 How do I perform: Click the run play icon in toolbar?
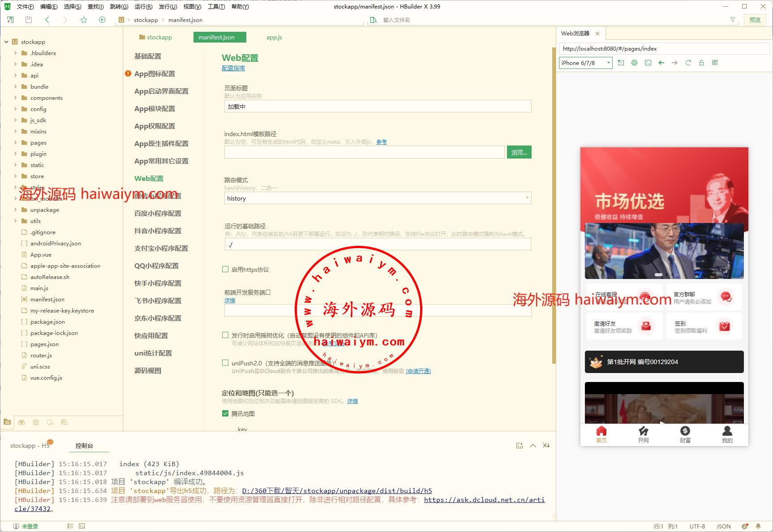tap(102, 20)
